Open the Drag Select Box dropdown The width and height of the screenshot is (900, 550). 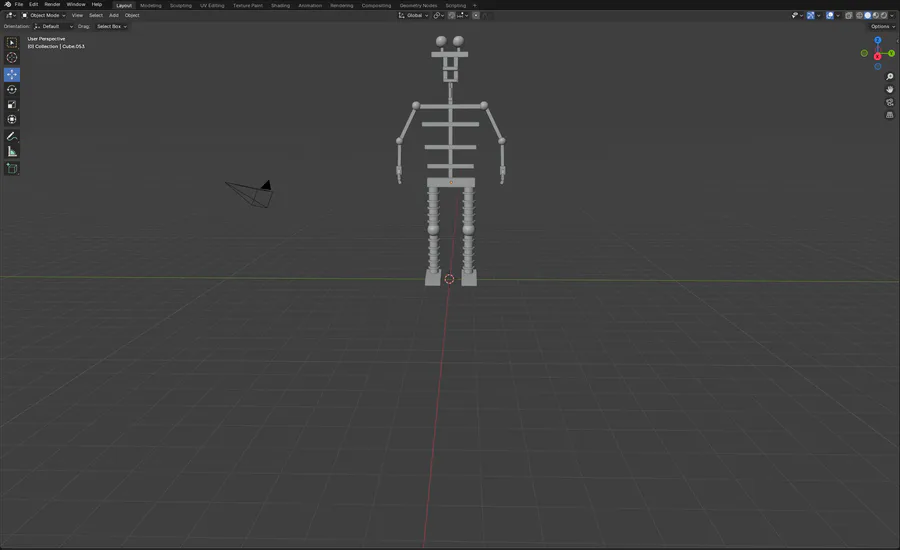click(111, 26)
